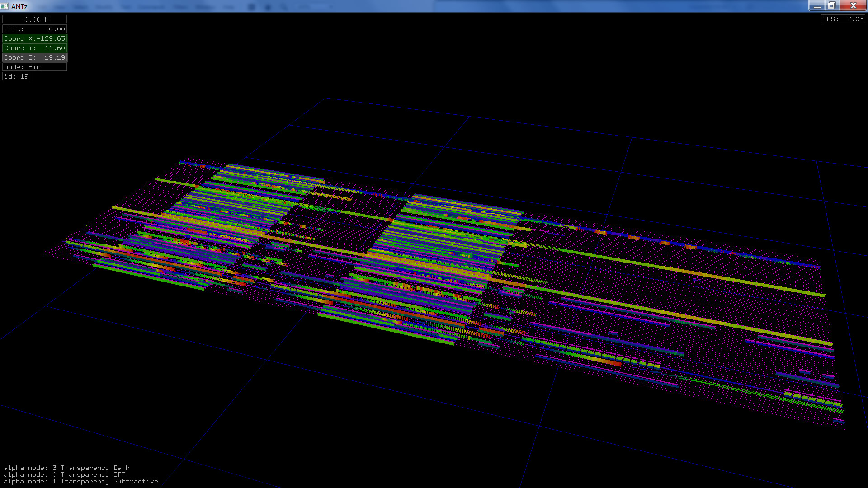Viewport: 868px width, 488px height.
Task: Minimize the ANTz window
Action: tap(816, 6)
